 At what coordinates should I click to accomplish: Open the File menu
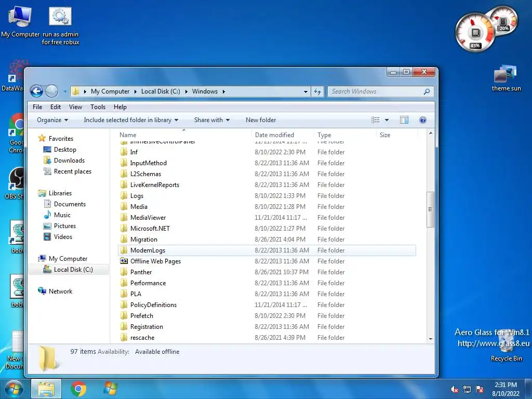pos(37,107)
